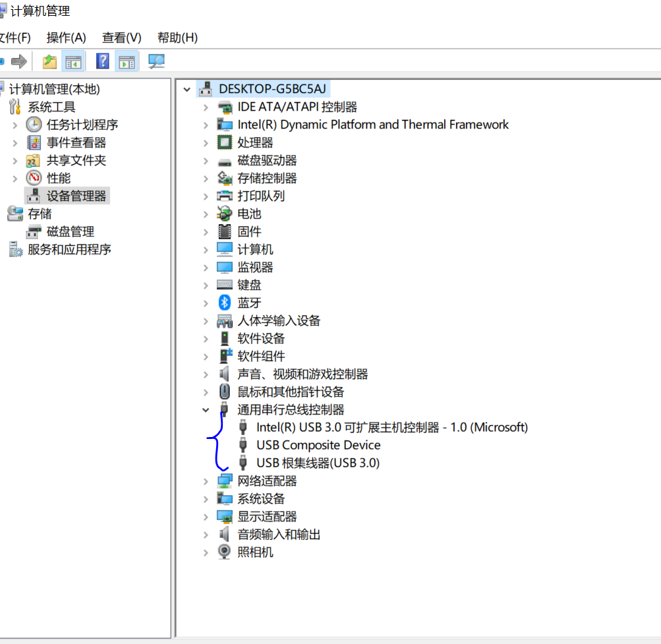Expand the 音频输入和输出 category arrow
Viewport: 661px width, 644px height.
point(206,535)
